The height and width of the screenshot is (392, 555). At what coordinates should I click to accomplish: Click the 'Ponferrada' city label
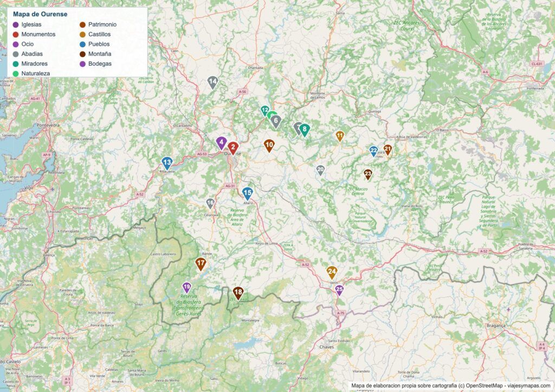(535, 88)
